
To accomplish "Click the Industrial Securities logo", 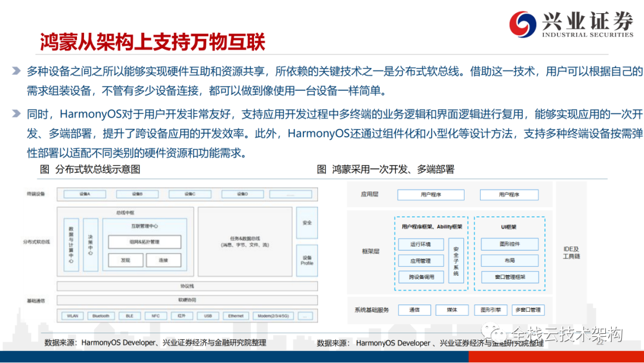I will (x=571, y=24).
